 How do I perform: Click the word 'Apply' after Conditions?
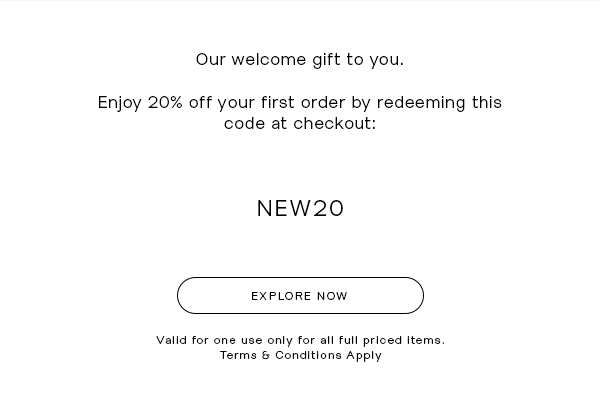(364, 356)
